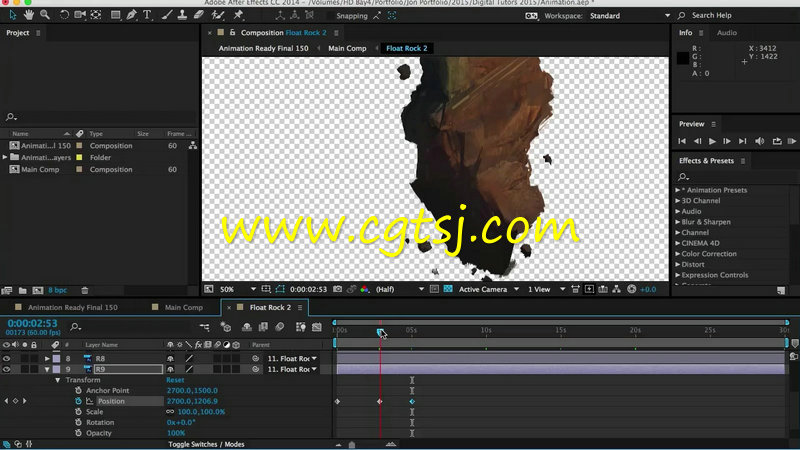
Task: Toggle the Position stopwatch for R9
Action: coord(78,401)
